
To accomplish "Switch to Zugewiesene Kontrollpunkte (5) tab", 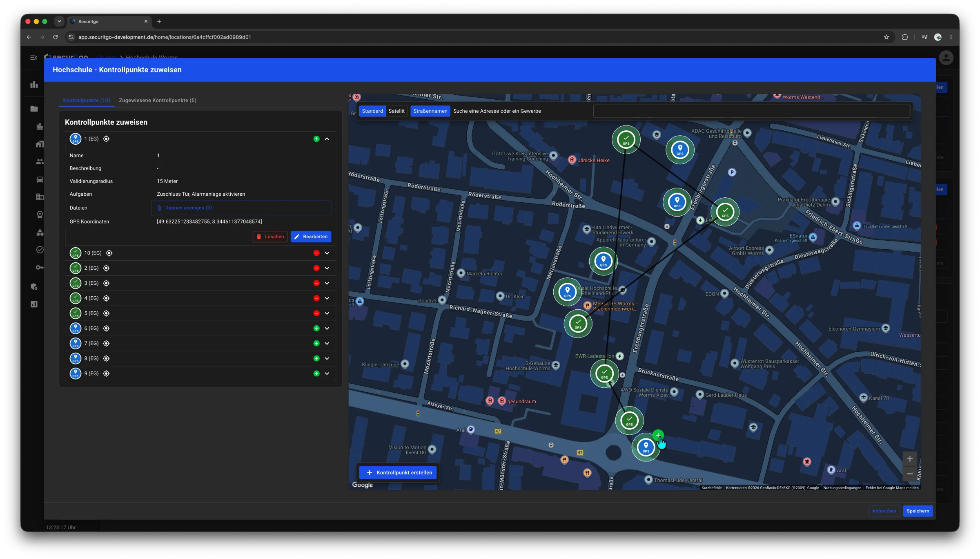I will [x=158, y=100].
